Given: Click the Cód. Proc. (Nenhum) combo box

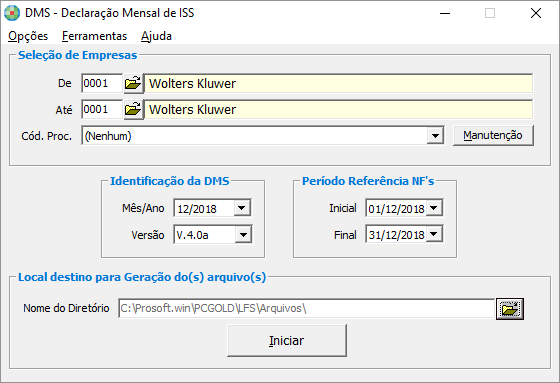Looking at the screenshot, I should [x=262, y=136].
